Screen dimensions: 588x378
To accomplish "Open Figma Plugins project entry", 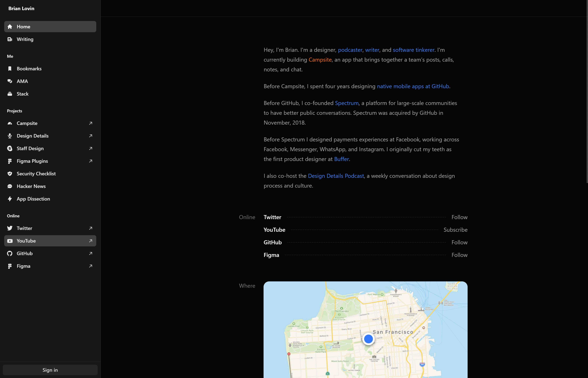I will click(32, 161).
